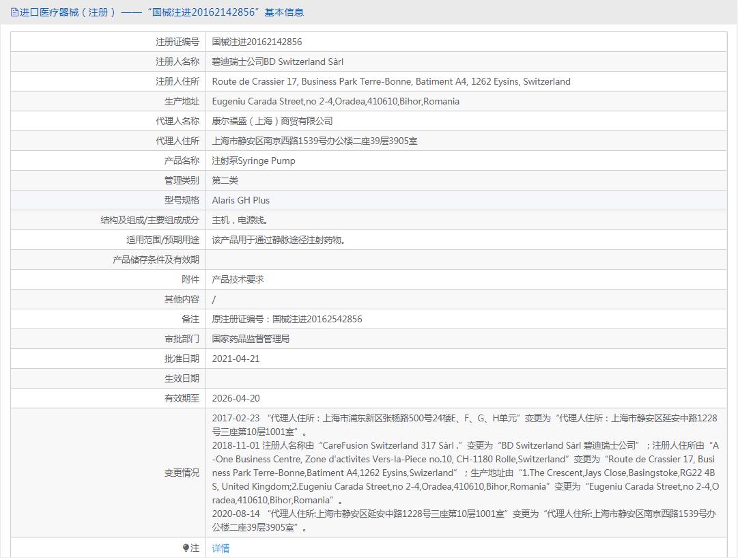Select agent name 康尔福盛(上海)商贸有限公司
Screen dimensions: 738x560
(x=272, y=121)
